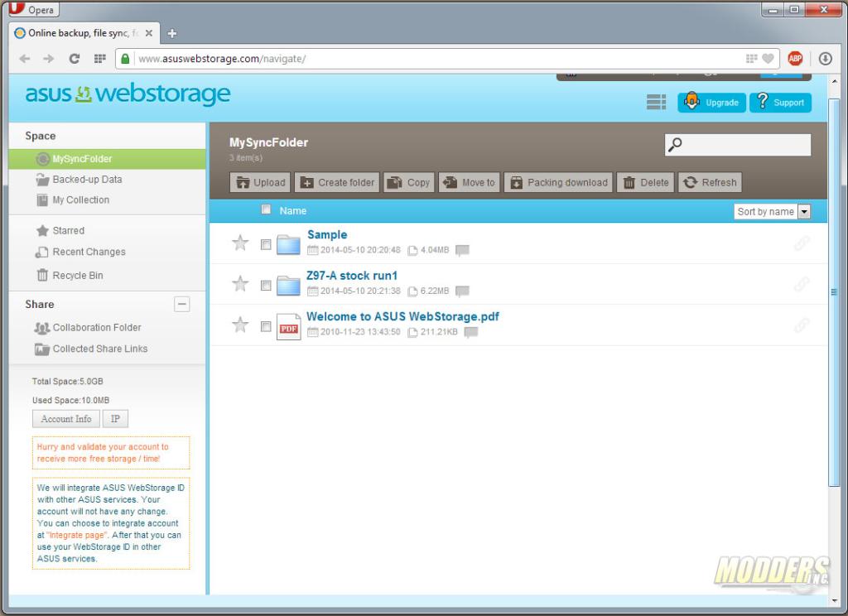Click the share link icon for Sample

801,243
